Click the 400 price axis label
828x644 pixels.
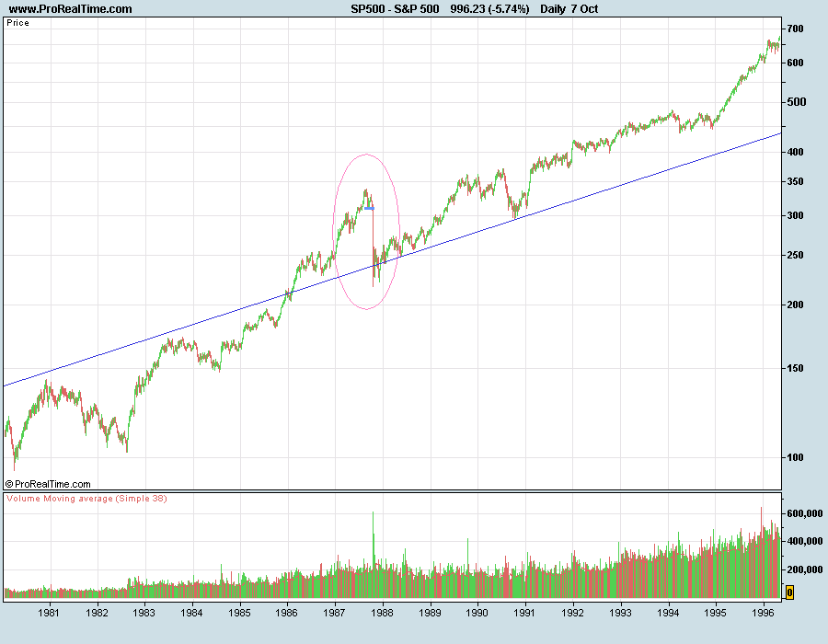[x=795, y=152]
